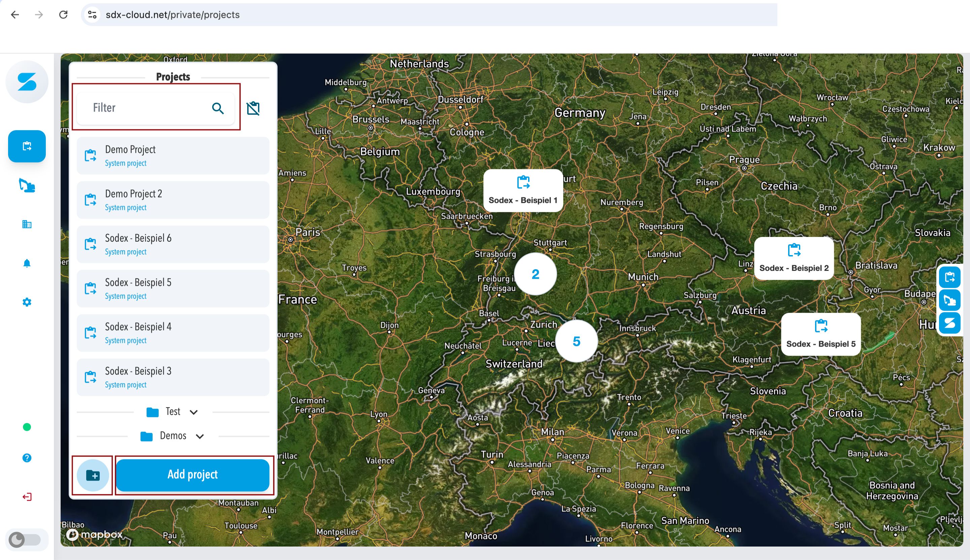Click the map cluster showing 2
The image size is (970, 560).
[x=536, y=274]
